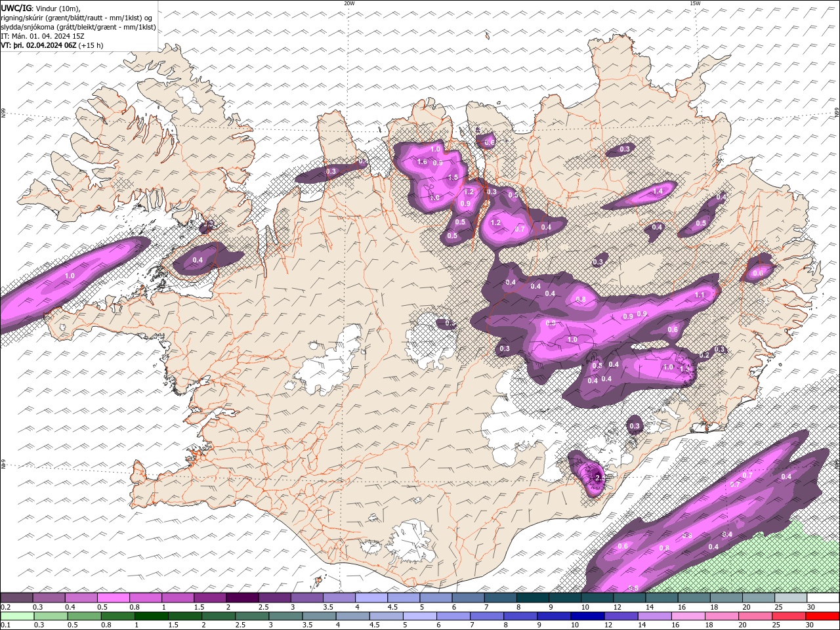Click the periwinkle 4 swatch in upper legend
This screenshot has width=840, height=630.
[371, 598]
